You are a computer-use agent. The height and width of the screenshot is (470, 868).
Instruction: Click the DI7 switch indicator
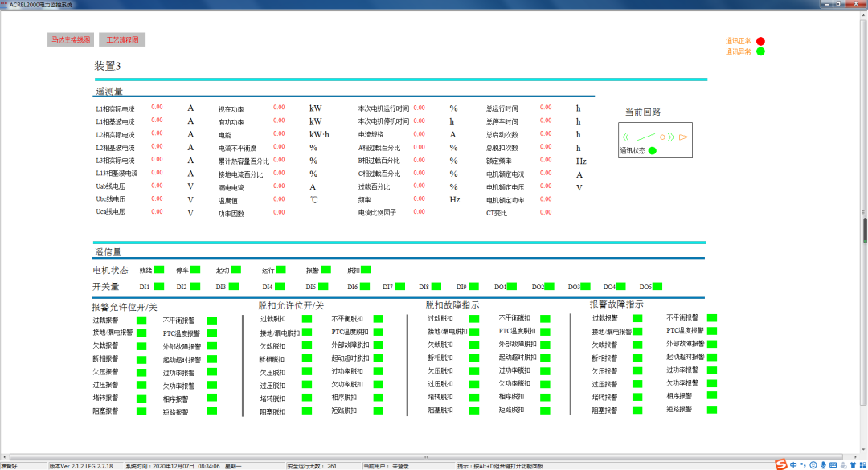400,286
